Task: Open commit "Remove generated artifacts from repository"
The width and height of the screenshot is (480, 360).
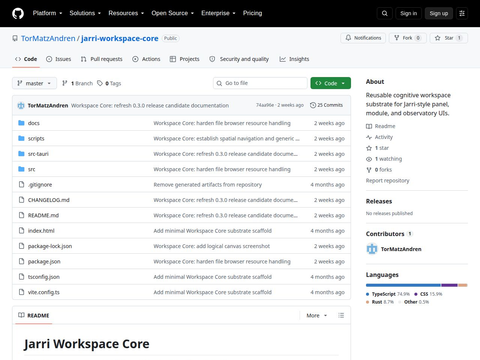Action: 208,184
